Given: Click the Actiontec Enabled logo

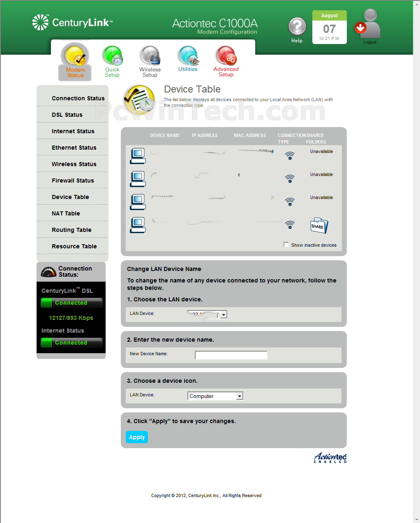Looking at the screenshot, I should coord(330,458).
